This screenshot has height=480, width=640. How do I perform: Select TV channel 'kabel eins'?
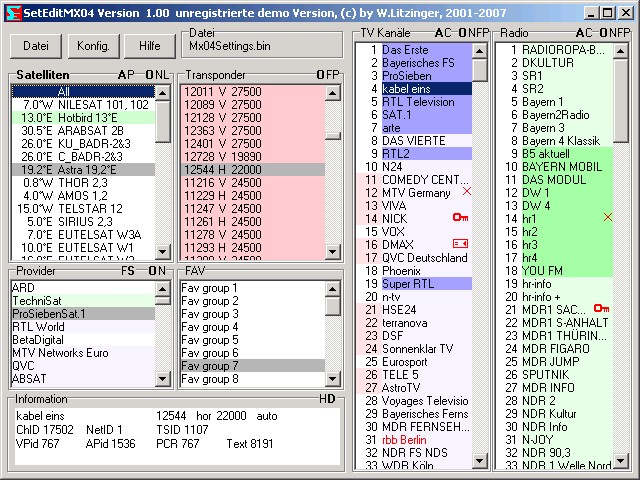(414, 89)
